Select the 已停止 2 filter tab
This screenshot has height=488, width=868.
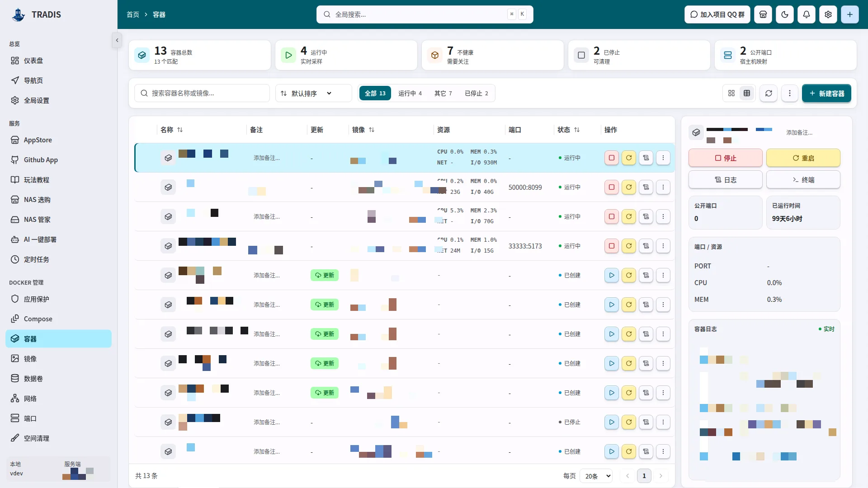pos(476,93)
